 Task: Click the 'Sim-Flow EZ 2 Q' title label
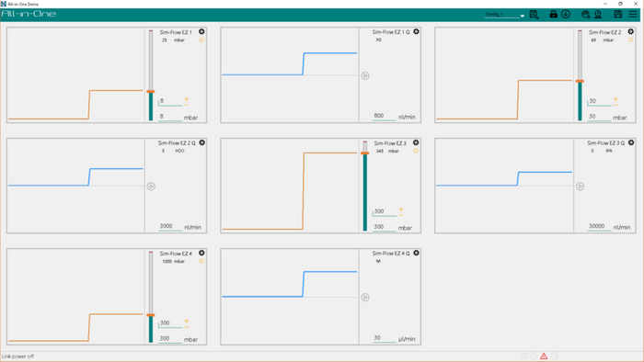tap(177, 143)
